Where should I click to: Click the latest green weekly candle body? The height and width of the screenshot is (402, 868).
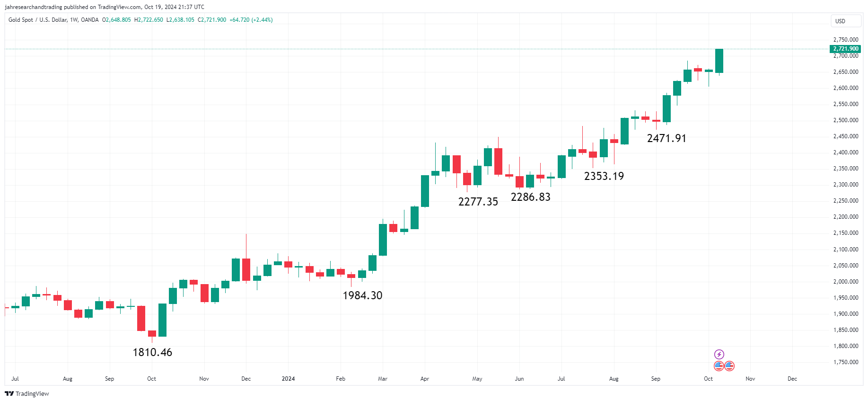(719, 61)
